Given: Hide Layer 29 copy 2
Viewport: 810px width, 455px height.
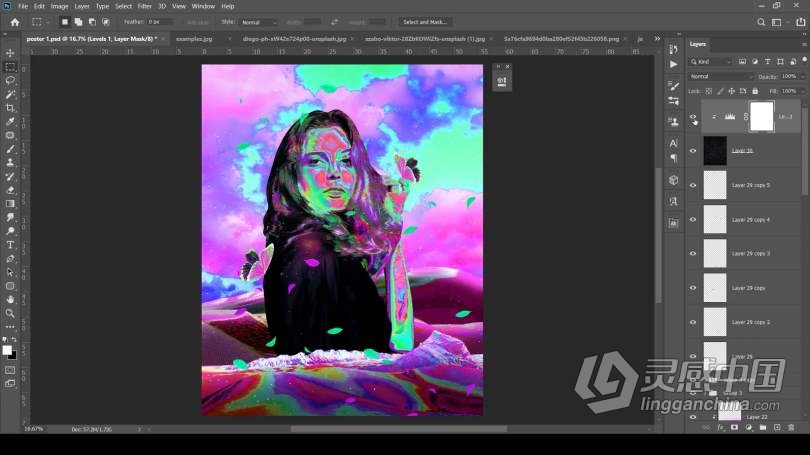Looking at the screenshot, I should pos(693,322).
